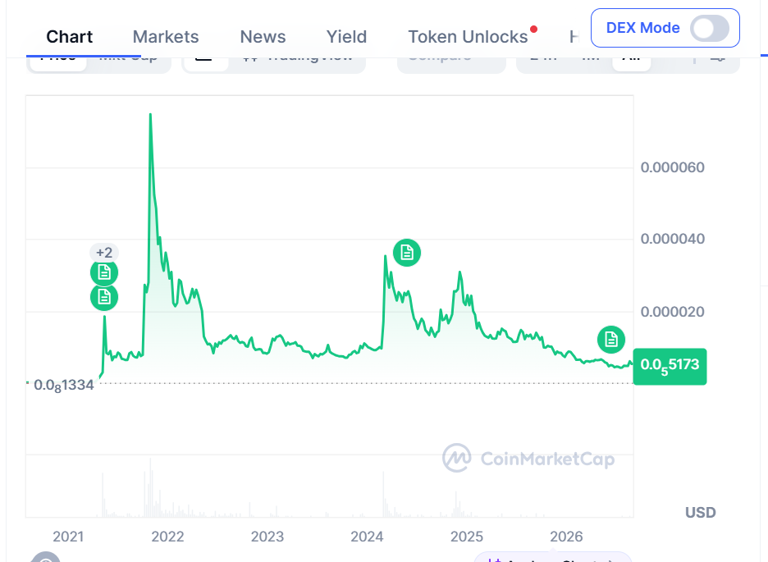This screenshot has width=768, height=562.
Task: Toggle the DEX Mode switch
Action: 709,28
